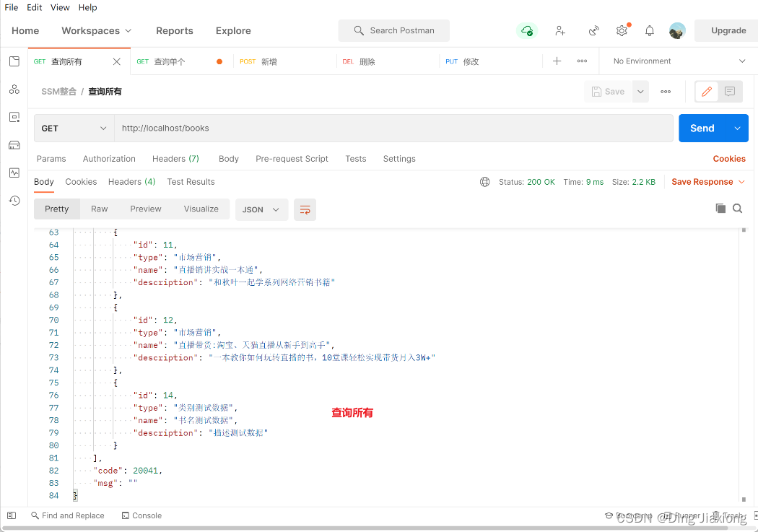Open the JSON response format dropdown
The height and width of the screenshot is (532, 758).
(261, 209)
